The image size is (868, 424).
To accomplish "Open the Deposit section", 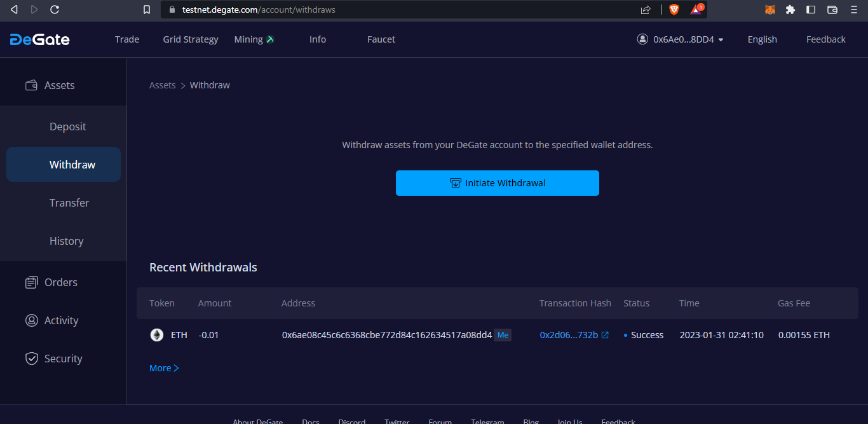I will pyautogui.click(x=64, y=127).
